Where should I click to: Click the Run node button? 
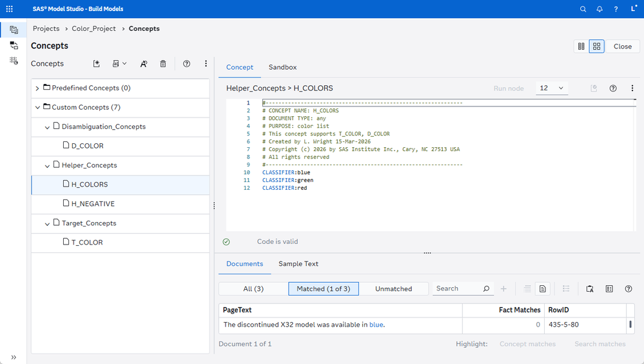click(x=509, y=88)
